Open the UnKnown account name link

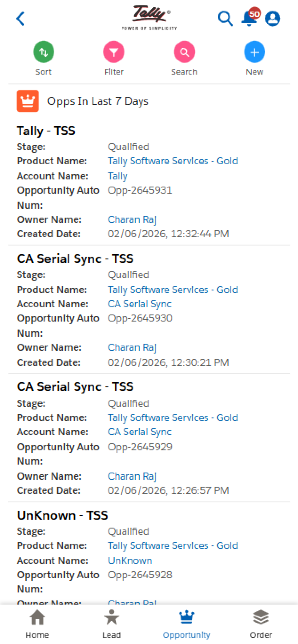tap(130, 560)
